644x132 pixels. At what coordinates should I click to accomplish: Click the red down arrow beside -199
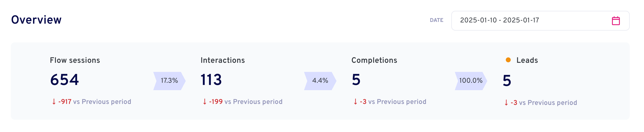pyautogui.click(x=204, y=102)
